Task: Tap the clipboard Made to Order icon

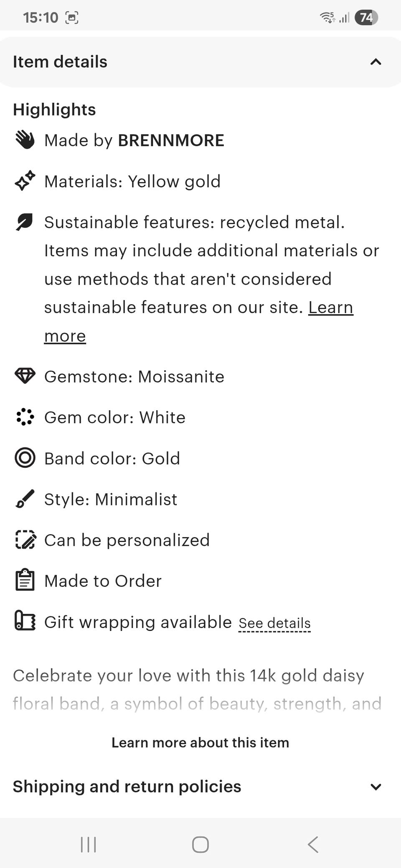Action: click(25, 580)
